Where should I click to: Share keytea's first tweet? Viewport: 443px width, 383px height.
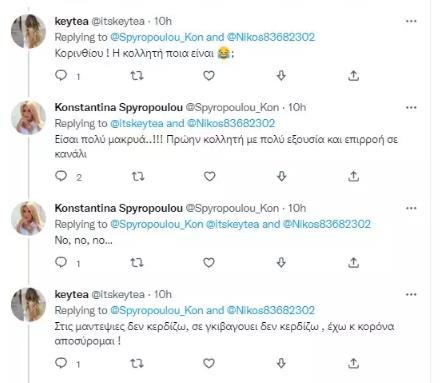(353, 76)
